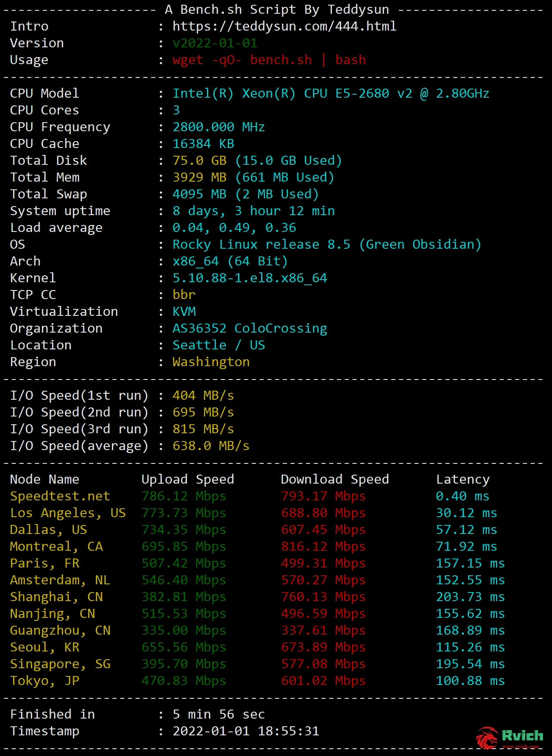Click the 2nd run I/O speed 695 MB/s
Image resolution: width=552 pixels, height=756 pixels.
point(203,412)
